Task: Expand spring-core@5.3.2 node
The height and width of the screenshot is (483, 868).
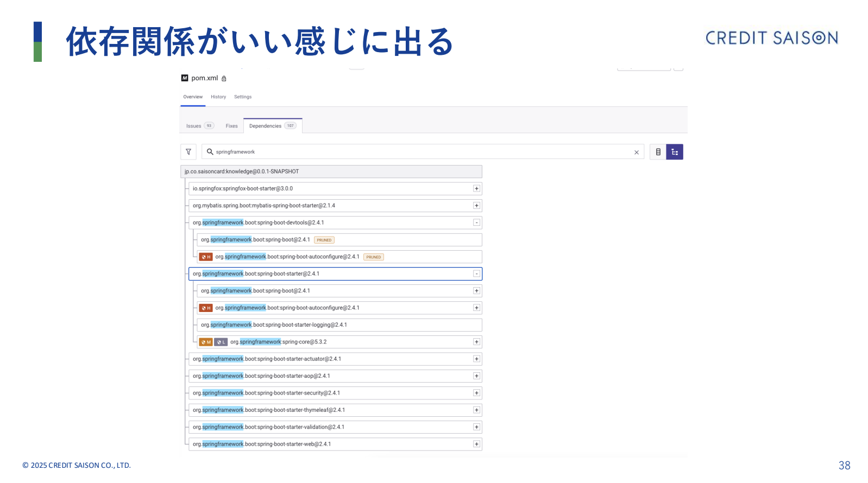Action: [476, 342]
